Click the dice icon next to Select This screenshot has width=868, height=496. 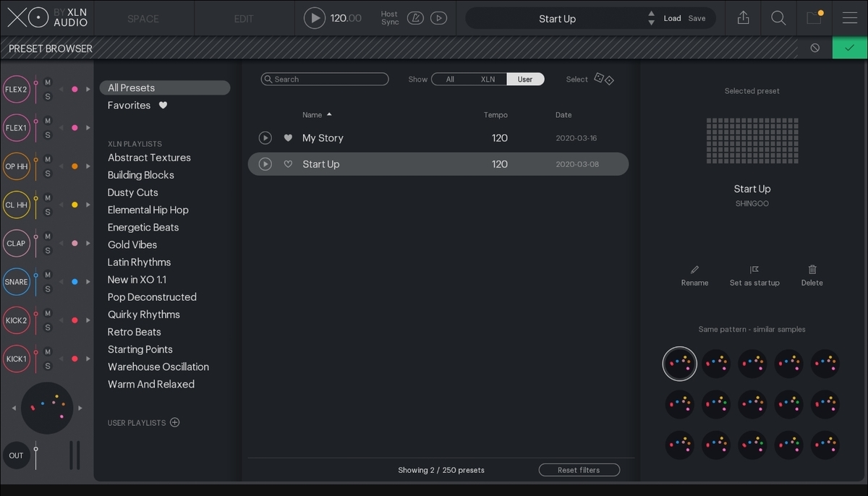pyautogui.click(x=603, y=79)
